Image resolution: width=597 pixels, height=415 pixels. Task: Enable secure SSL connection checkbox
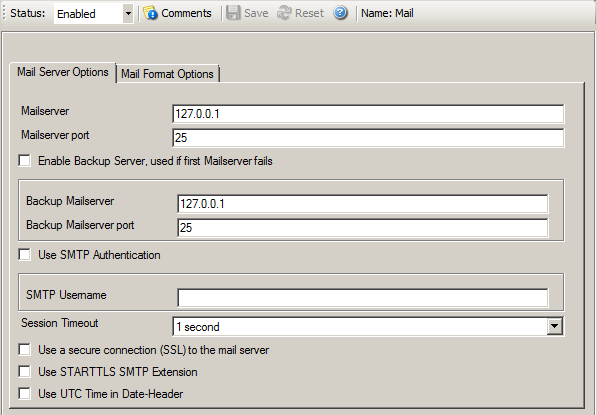25,350
